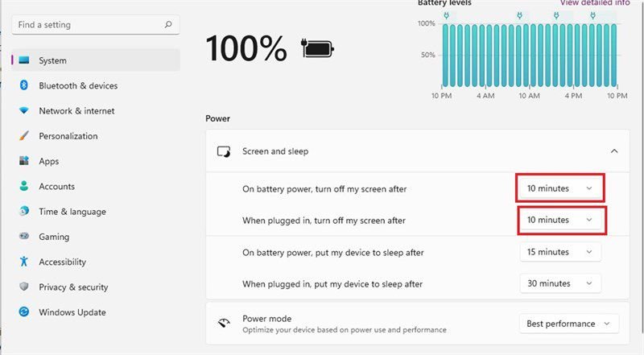Click the Personalization paintbrush icon

tap(24, 136)
